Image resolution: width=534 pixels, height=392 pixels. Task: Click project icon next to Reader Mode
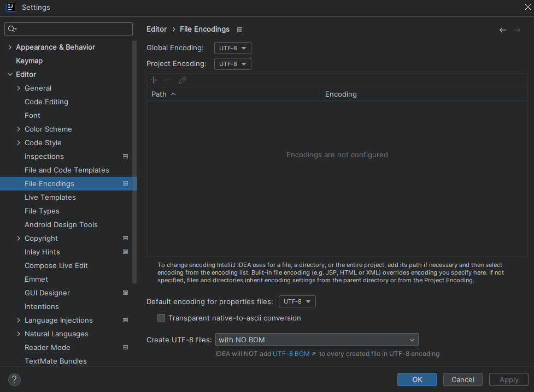pyautogui.click(x=125, y=347)
